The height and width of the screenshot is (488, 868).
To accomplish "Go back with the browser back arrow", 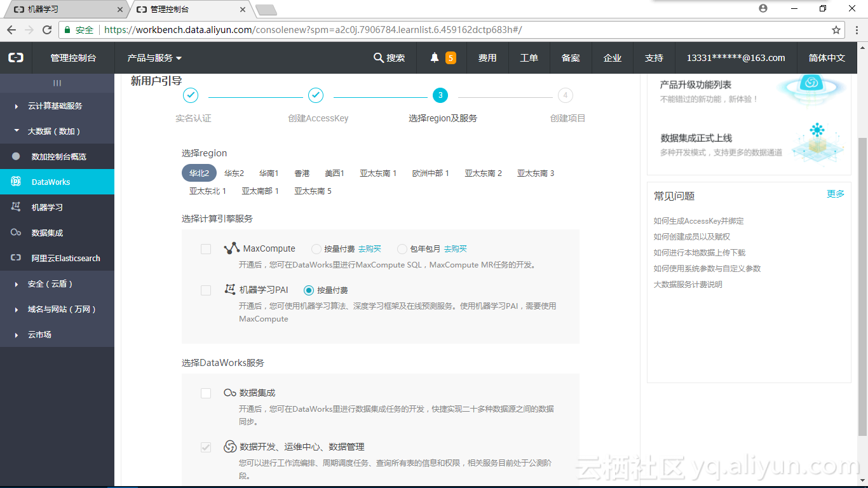I will pyautogui.click(x=11, y=30).
